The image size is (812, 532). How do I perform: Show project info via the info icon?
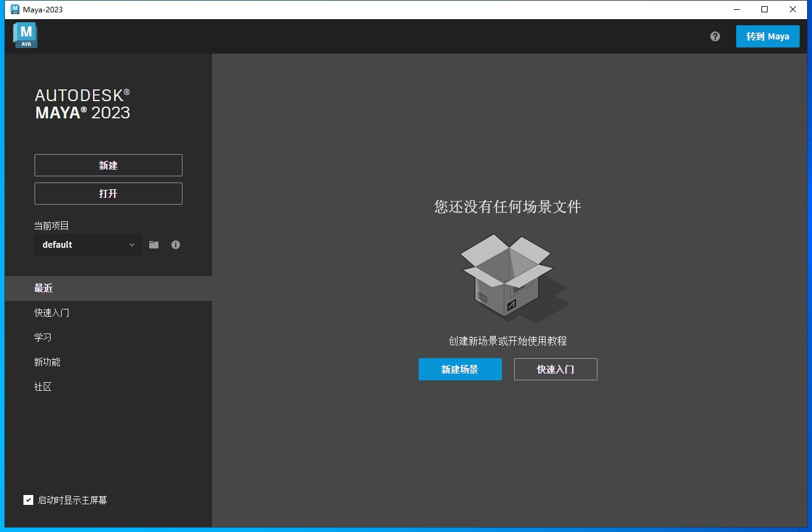click(176, 245)
